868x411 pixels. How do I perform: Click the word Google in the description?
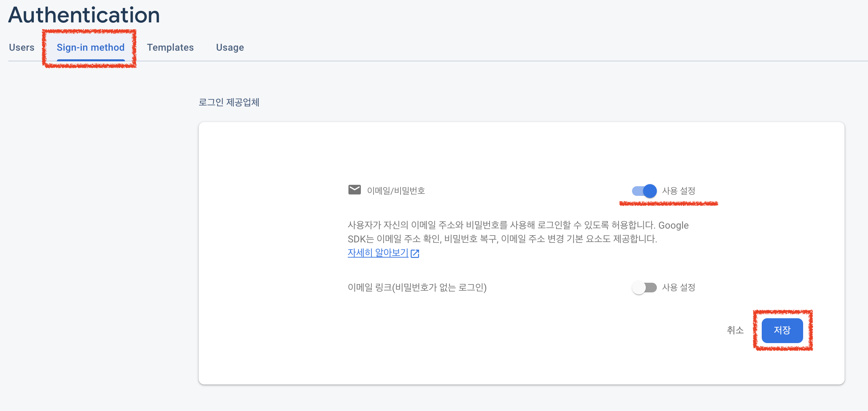pos(673,225)
